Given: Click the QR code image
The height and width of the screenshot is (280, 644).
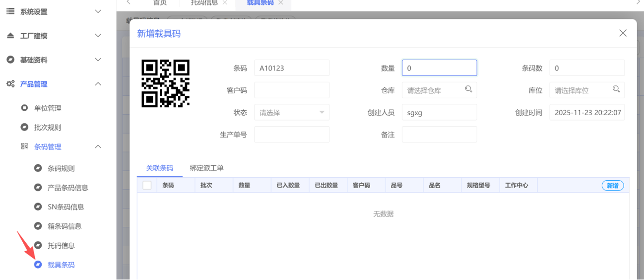Looking at the screenshot, I should coord(165,83).
